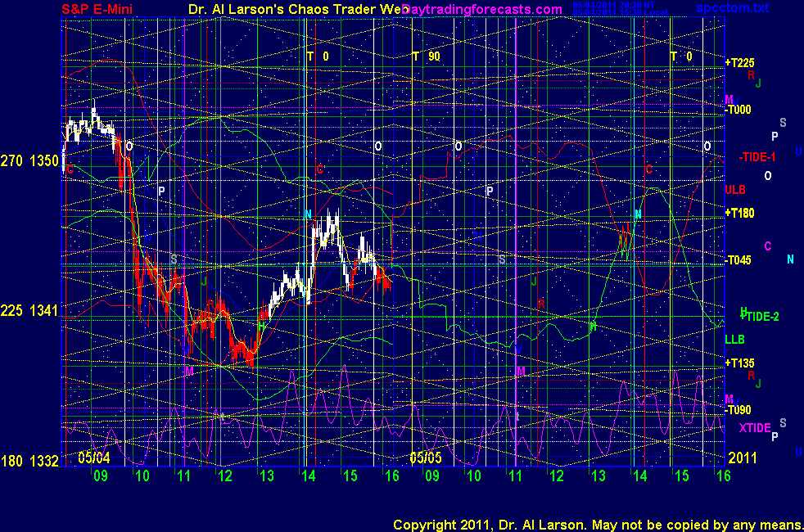Select the +T135 level label

[x=739, y=363]
